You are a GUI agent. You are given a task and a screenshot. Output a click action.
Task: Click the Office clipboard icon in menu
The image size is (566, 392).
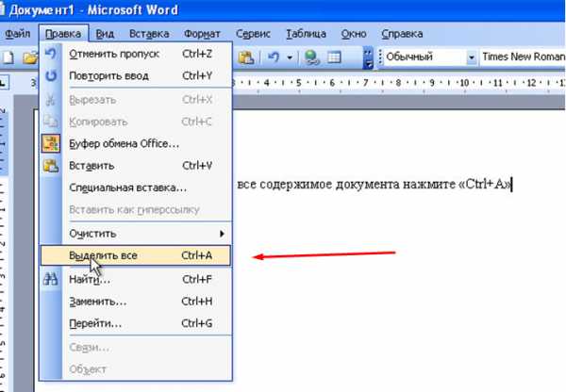[51, 143]
